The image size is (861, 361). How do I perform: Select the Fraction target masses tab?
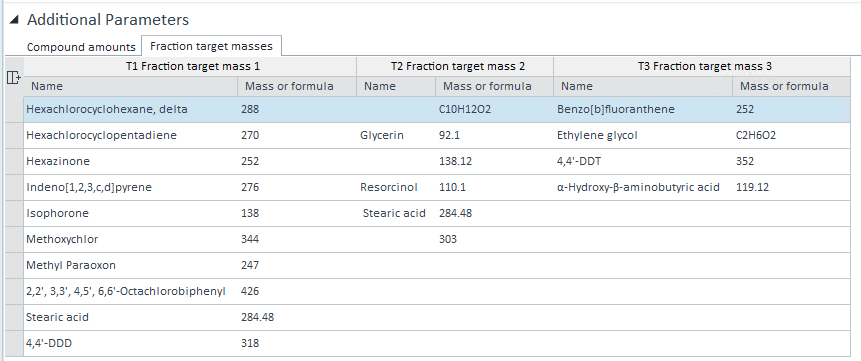211,46
